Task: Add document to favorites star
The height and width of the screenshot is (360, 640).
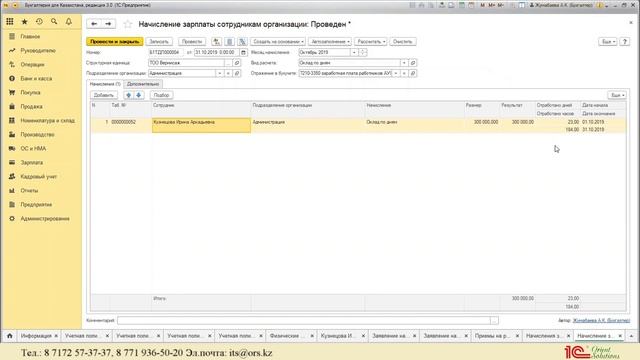Action: 128,24
